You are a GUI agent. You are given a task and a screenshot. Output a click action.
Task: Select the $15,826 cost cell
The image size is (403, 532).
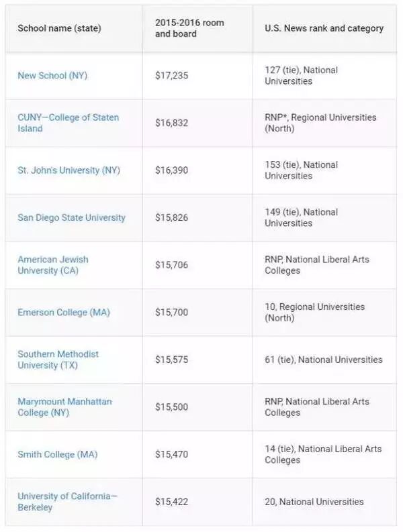[x=172, y=217]
